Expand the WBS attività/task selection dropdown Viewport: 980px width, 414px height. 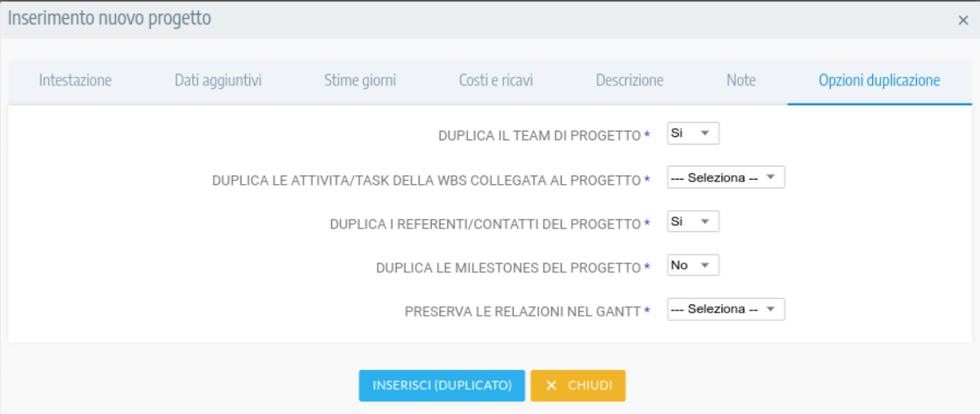[x=724, y=177]
